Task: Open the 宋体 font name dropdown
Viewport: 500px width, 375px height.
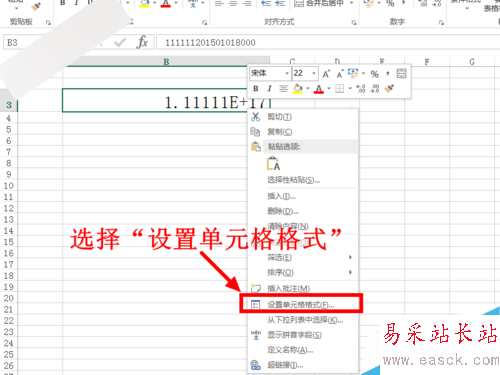Action: pos(287,73)
